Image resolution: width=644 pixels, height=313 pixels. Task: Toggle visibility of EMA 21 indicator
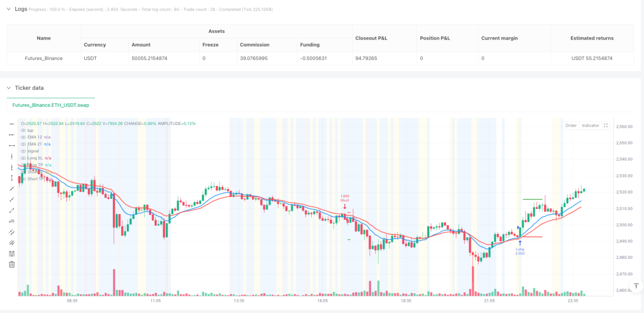[23, 144]
